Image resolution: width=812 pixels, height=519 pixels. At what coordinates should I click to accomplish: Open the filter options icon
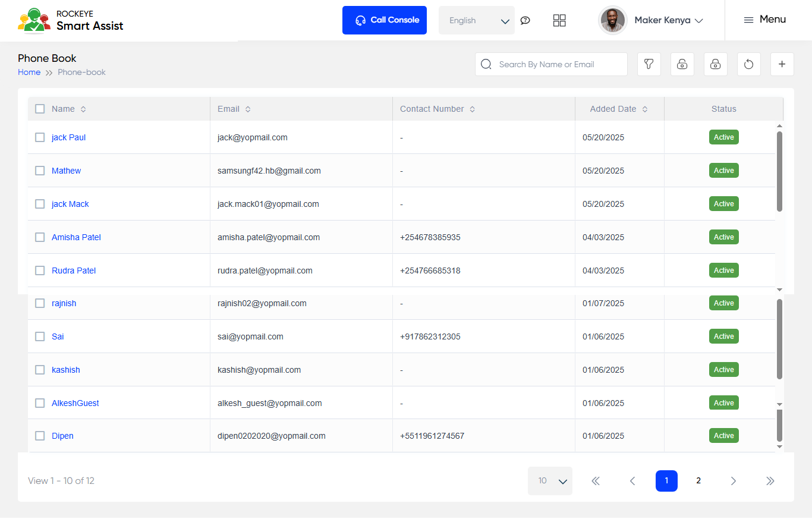(649, 64)
